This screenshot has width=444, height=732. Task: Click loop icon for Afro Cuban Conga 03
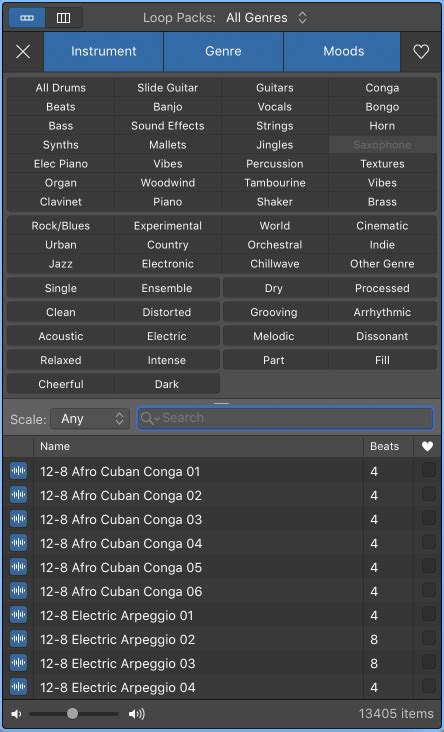(x=19, y=519)
